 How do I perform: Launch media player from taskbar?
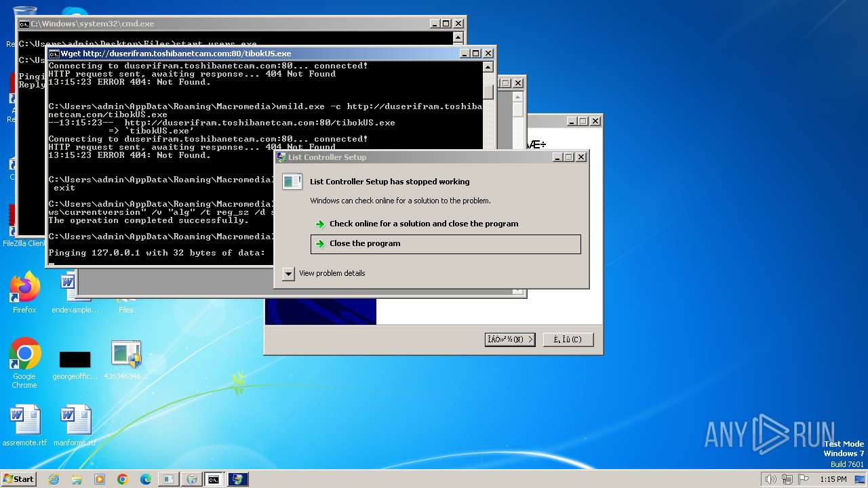[100, 479]
